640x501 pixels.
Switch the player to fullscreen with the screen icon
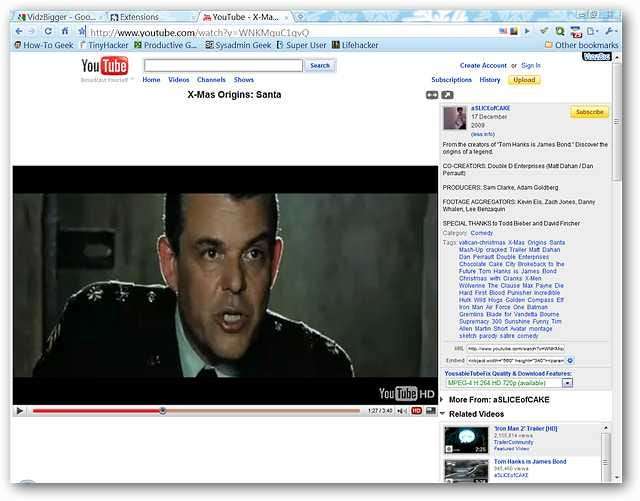(431, 410)
